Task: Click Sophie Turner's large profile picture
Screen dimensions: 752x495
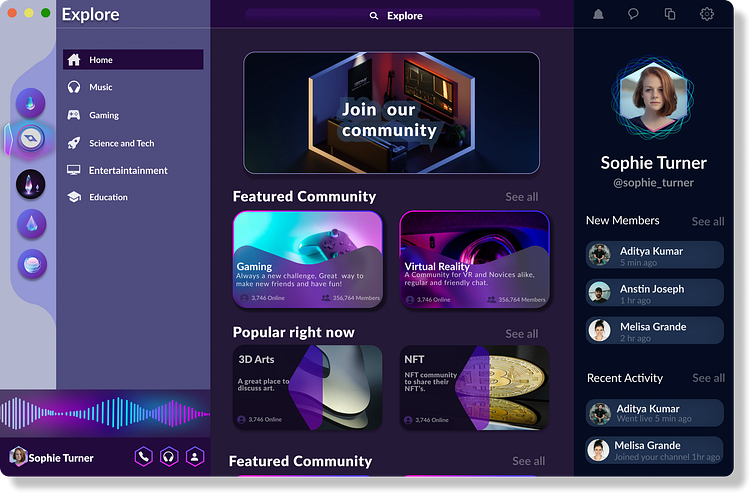Action: click(x=653, y=98)
